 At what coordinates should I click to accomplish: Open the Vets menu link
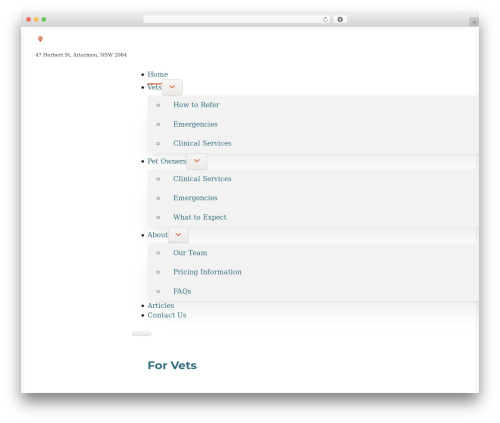[154, 87]
